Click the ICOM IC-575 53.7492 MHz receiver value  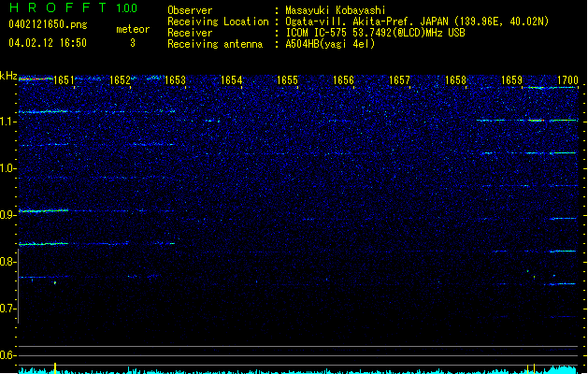coord(375,33)
